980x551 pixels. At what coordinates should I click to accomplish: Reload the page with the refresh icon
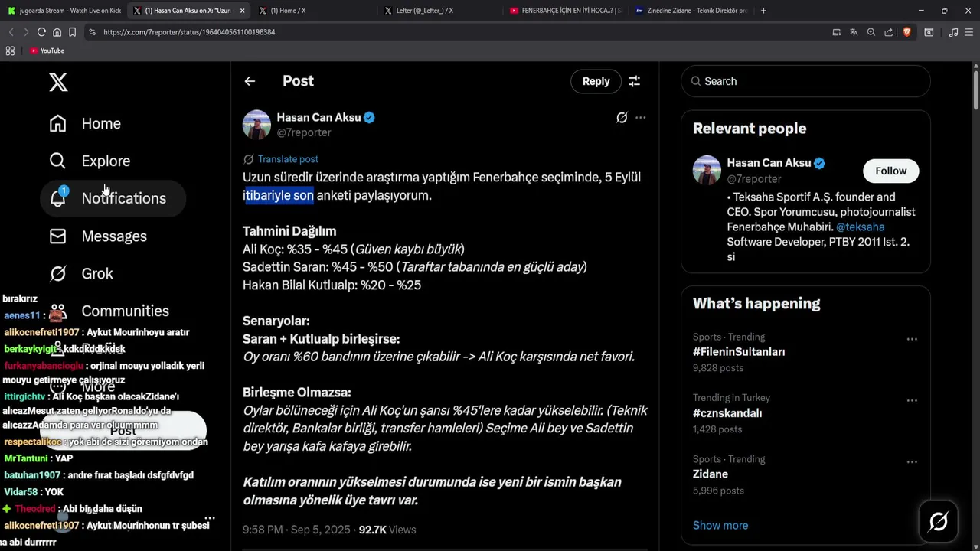pyautogui.click(x=41, y=32)
